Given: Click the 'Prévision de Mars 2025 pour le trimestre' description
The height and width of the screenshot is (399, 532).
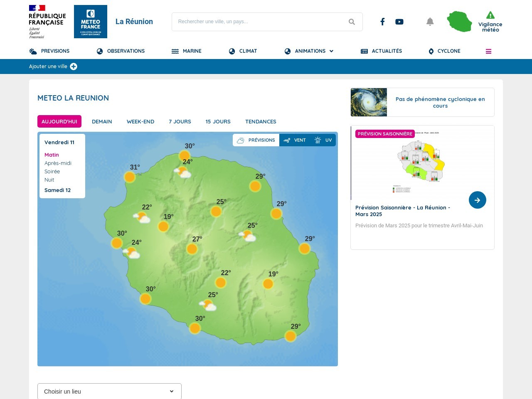Looking at the screenshot, I should tap(419, 226).
